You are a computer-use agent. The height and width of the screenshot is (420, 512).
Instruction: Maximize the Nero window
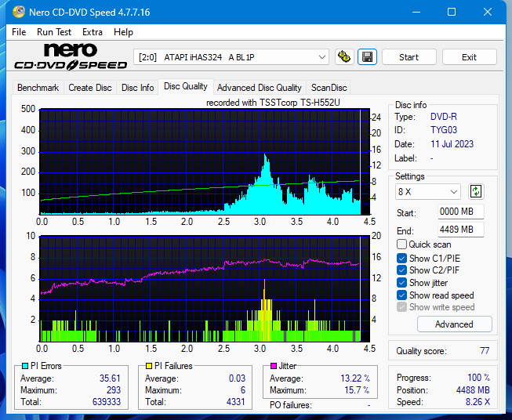pyautogui.click(x=452, y=12)
